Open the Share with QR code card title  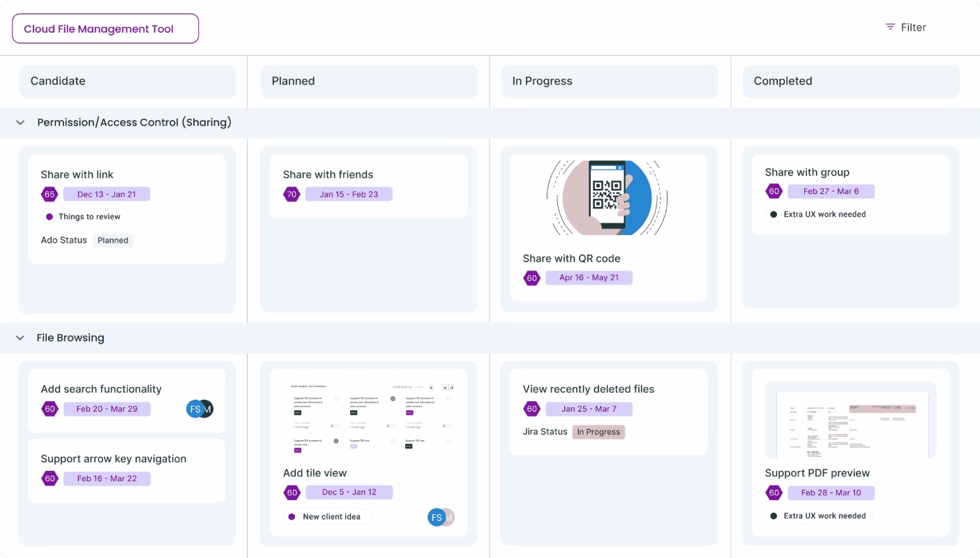pos(571,258)
